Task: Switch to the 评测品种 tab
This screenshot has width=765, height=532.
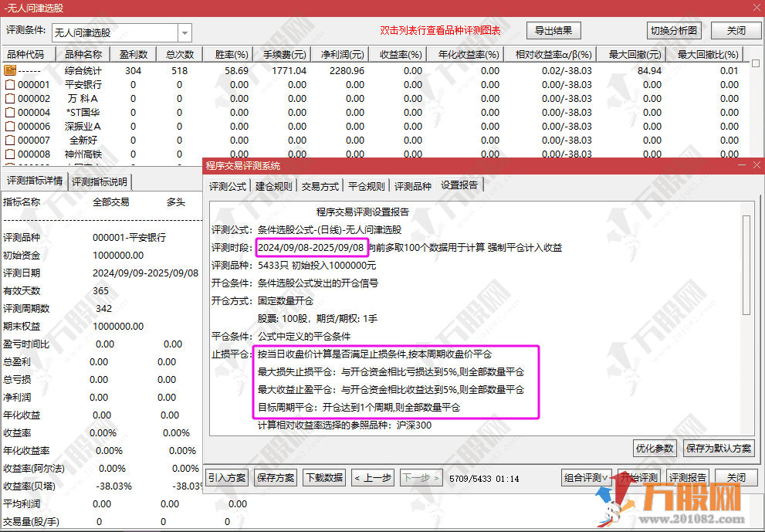Action: coord(413,186)
